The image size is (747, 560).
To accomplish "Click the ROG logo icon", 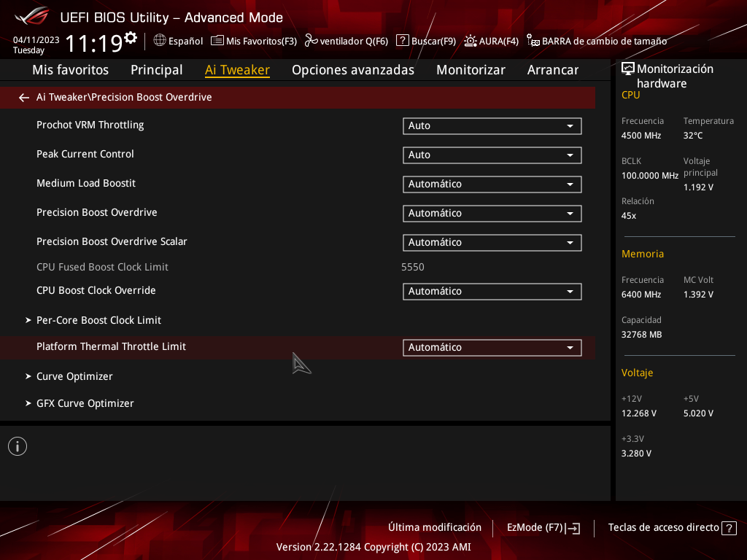I will tap(31, 16).
